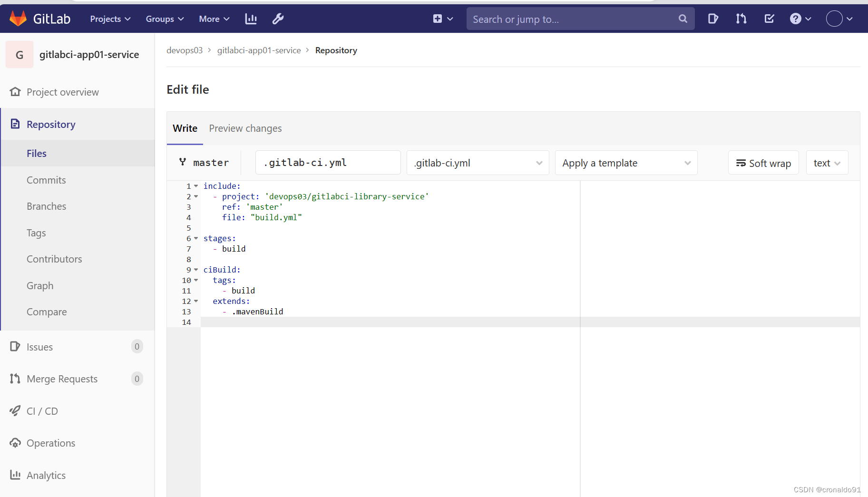Viewport: 868px width, 497px height.
Task: Click the sidebar Issues icon
Action: click(x=15, y=346)
